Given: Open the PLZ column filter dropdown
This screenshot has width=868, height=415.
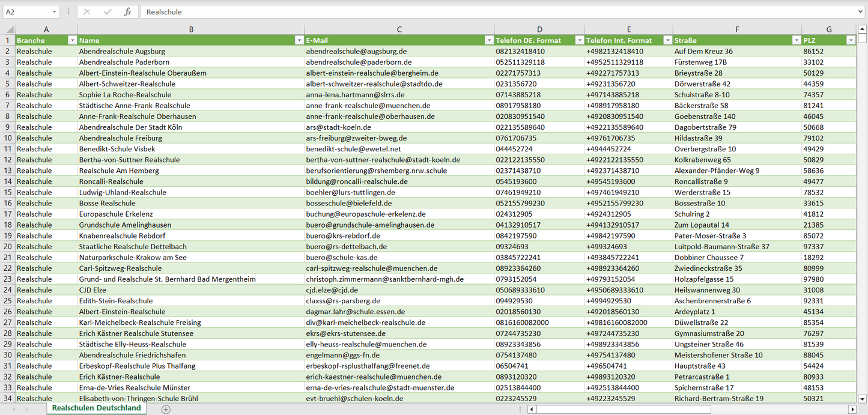Looking at the screenshot, I should tap(850, 40).
